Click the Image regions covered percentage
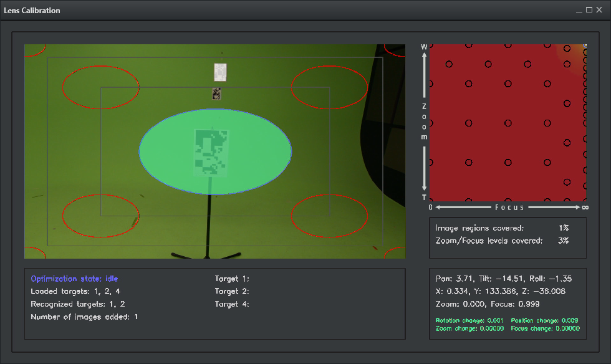Screen dimensions: 611x364 point(564,228)
